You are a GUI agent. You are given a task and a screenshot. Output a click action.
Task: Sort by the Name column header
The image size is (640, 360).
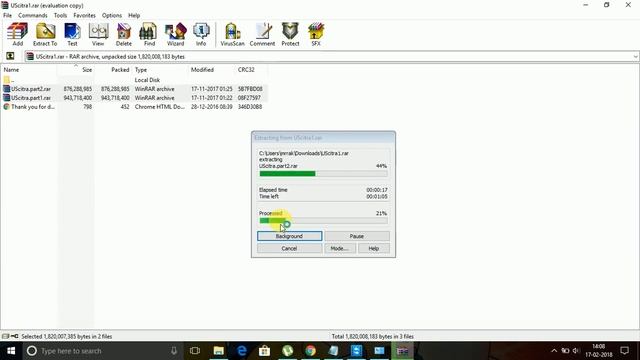(x=29, y=70)
